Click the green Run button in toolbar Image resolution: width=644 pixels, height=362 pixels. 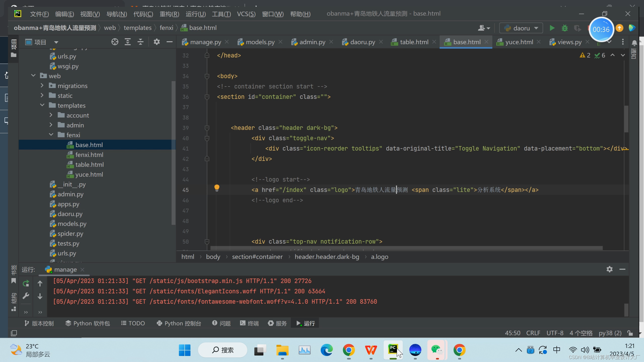point(552,28)
